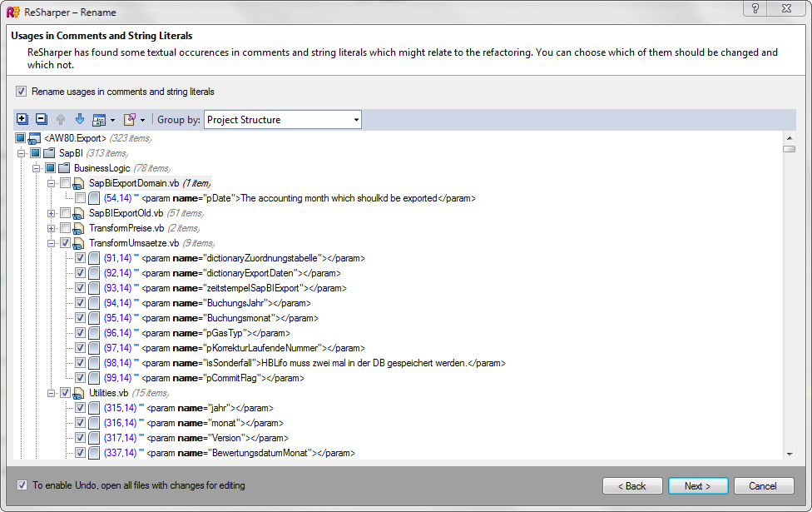Viewport: 812px width, 512px height.
Task: Select the BewertungsdatumMonat param row
Action: click(230, 453)
